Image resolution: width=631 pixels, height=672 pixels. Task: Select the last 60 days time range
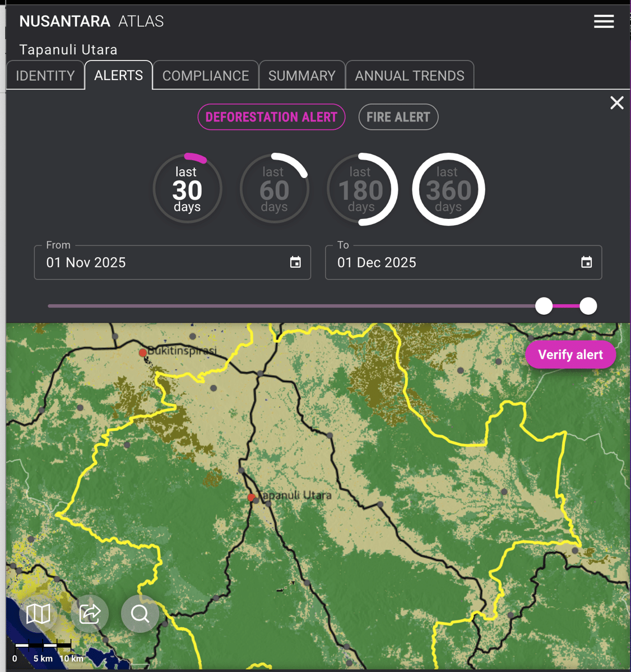pos(274,189)
